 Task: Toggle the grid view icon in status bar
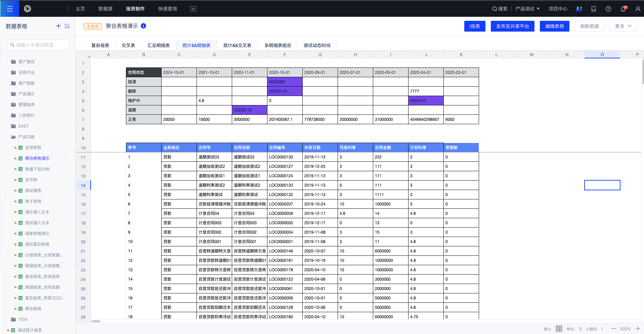tap(559, 329)
